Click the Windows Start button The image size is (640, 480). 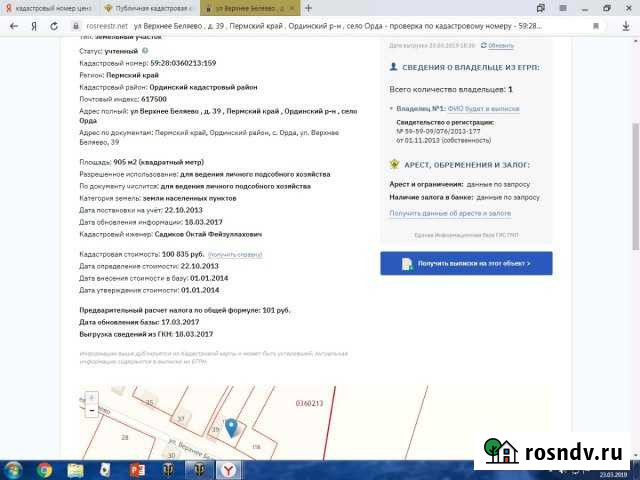(13, 470)
